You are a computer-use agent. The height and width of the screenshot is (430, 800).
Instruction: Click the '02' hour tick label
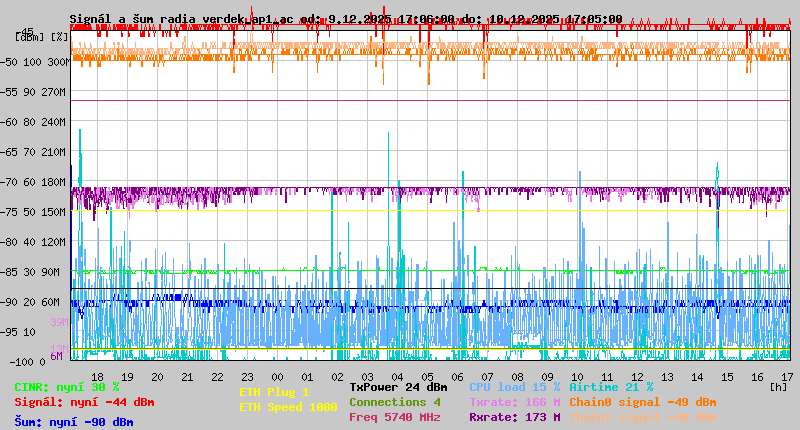pyautogui.click(x=337, y=377)
